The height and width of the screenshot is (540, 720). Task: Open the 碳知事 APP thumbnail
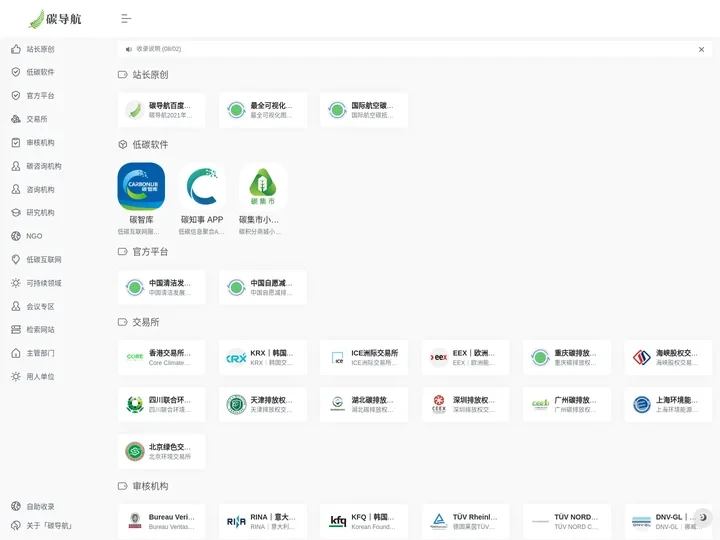(x=202, y=186)
